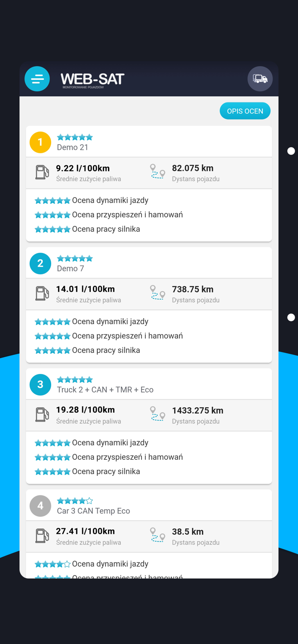The height and width of the screenshot is (644, 298).
Task: Click the gray rank badge 4
Action: coord(40,506)
